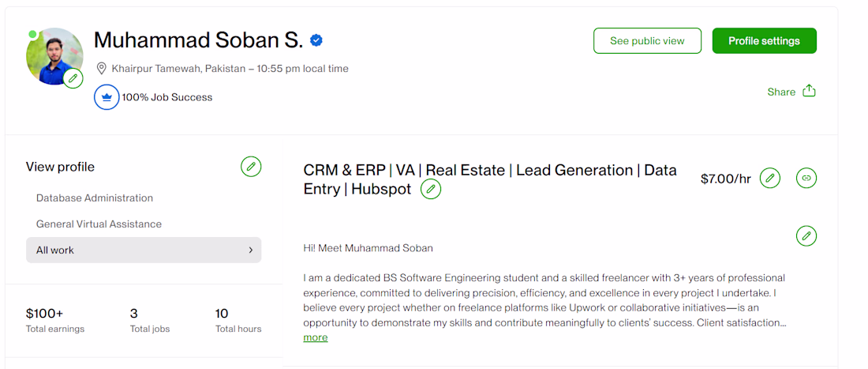Viewport: 868px width, 369px height.
Task: Edit the profile photo pencil icon
Action: (x=73, y=78)
